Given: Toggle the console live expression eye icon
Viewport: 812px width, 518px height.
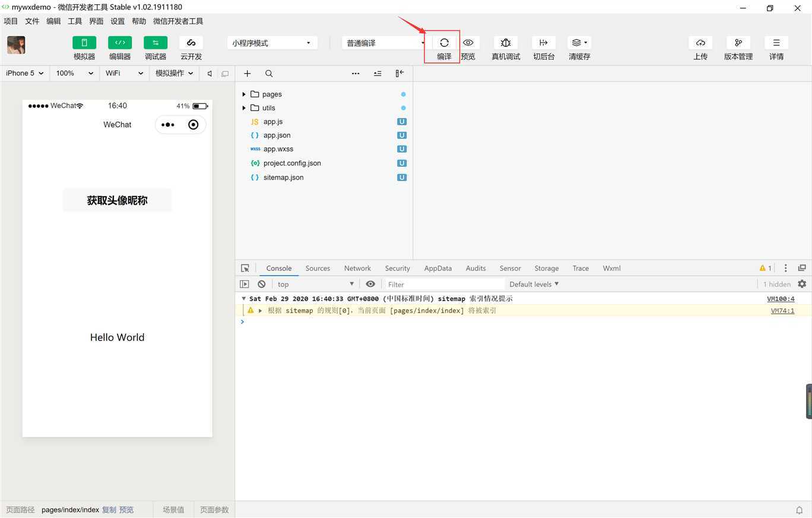Looking at the screenshot, I should 370,284.
